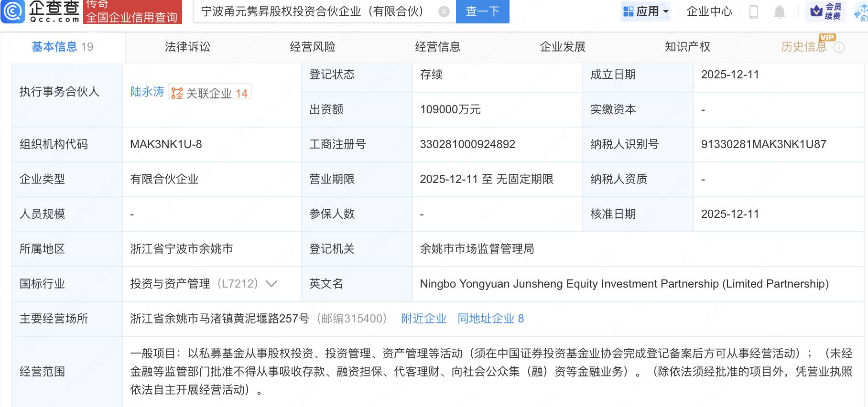Screen dimensions: 868x407
Task: Open 企业中心 in the top bar
Action: 709,11
